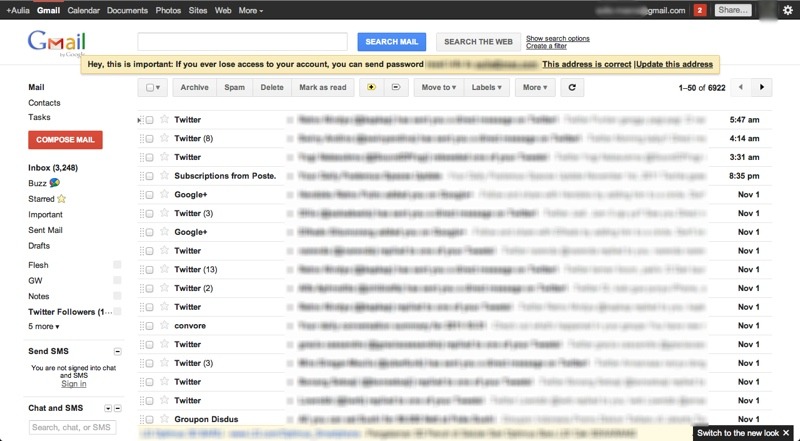
Task: Open the settings gear icon
Action: [787, 10]
